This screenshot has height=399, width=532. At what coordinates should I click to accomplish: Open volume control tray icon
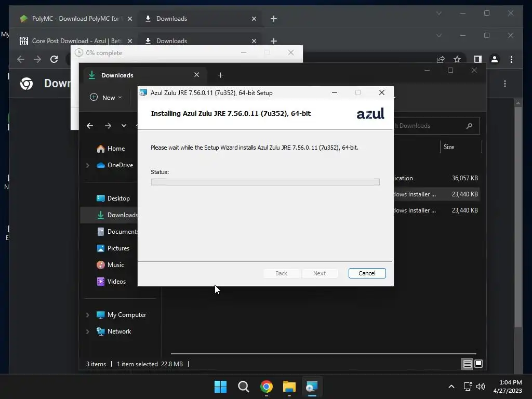coord(481,387)
